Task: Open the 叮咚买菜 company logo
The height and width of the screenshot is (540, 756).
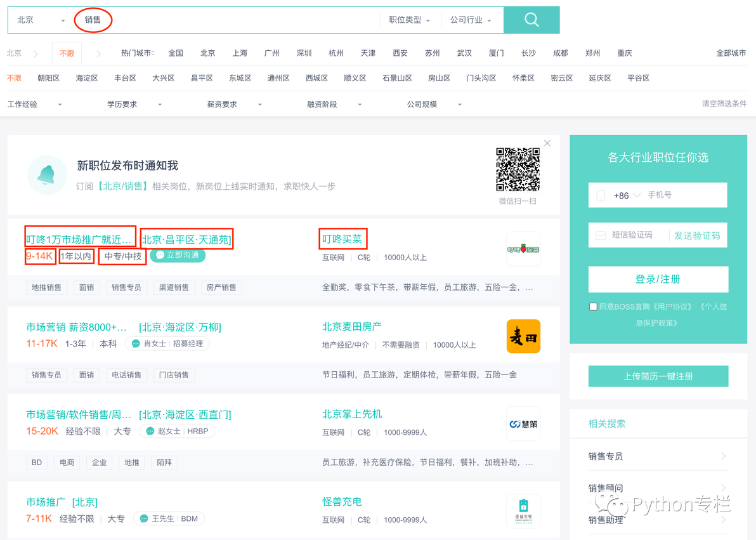Action: pyautogui.click(x=523, y=249)
